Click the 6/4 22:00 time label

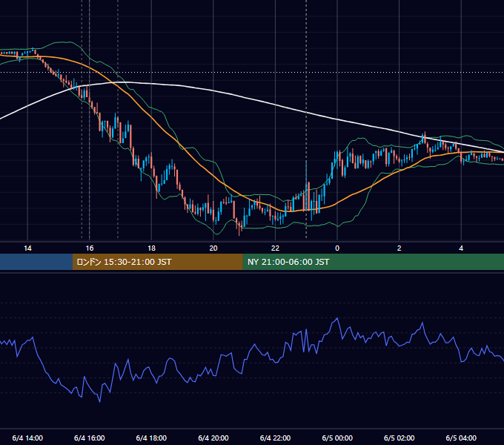[275, 438]
